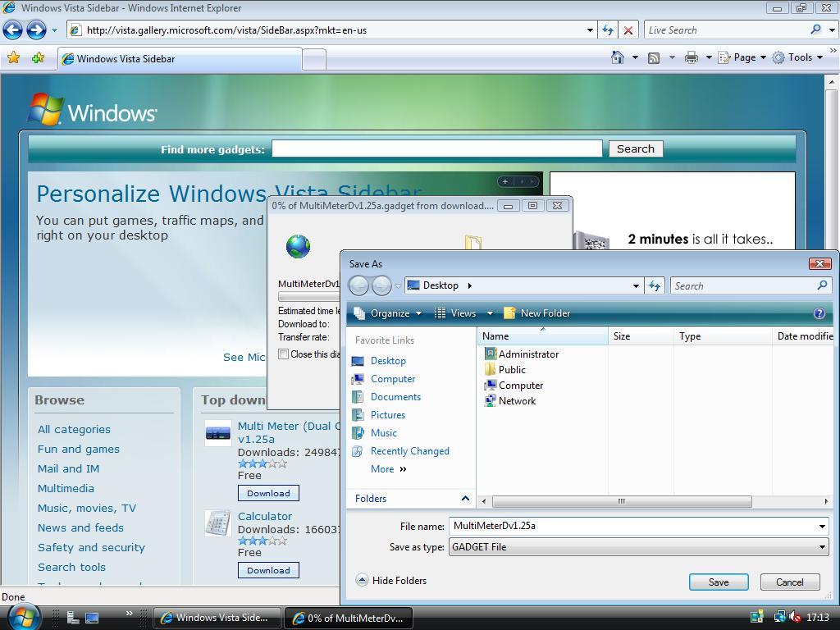The width and height of the screenshot is (840, 630).
Task: Sort files by the Name column
Action: 542,336
